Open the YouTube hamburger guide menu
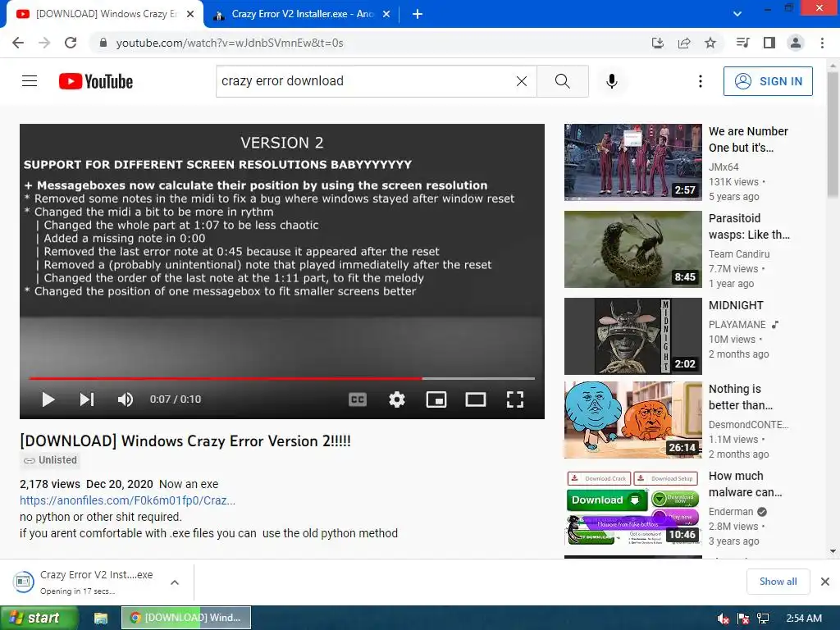840x630 pixels. click(x=30, y=81)
